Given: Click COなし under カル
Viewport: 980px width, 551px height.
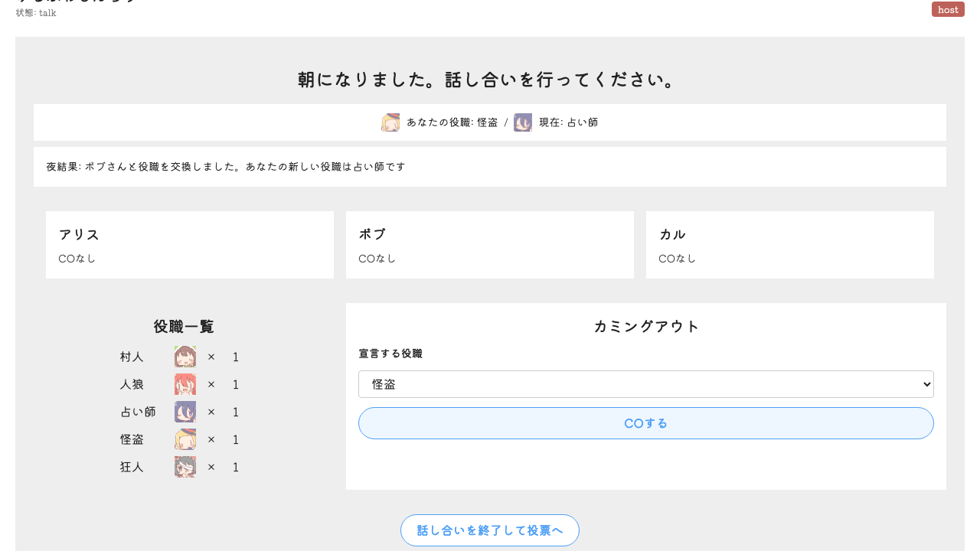Looking at the screenshot, I should [678, 259].
